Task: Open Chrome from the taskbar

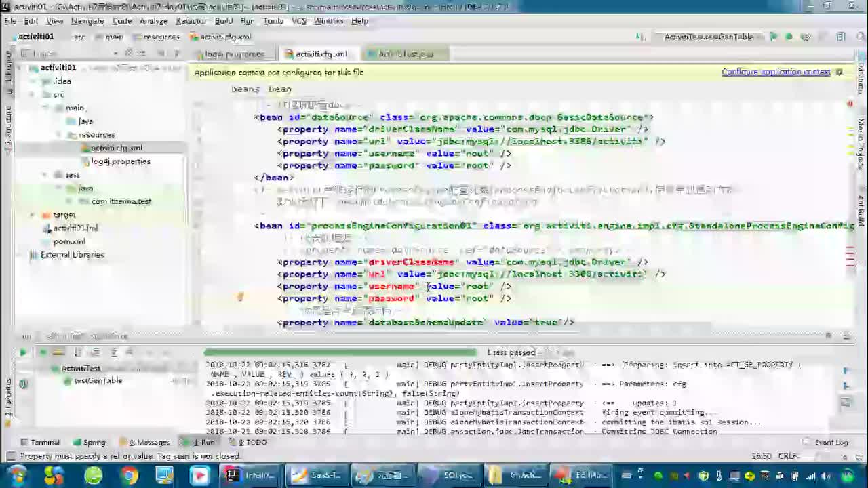Action: 129,475
